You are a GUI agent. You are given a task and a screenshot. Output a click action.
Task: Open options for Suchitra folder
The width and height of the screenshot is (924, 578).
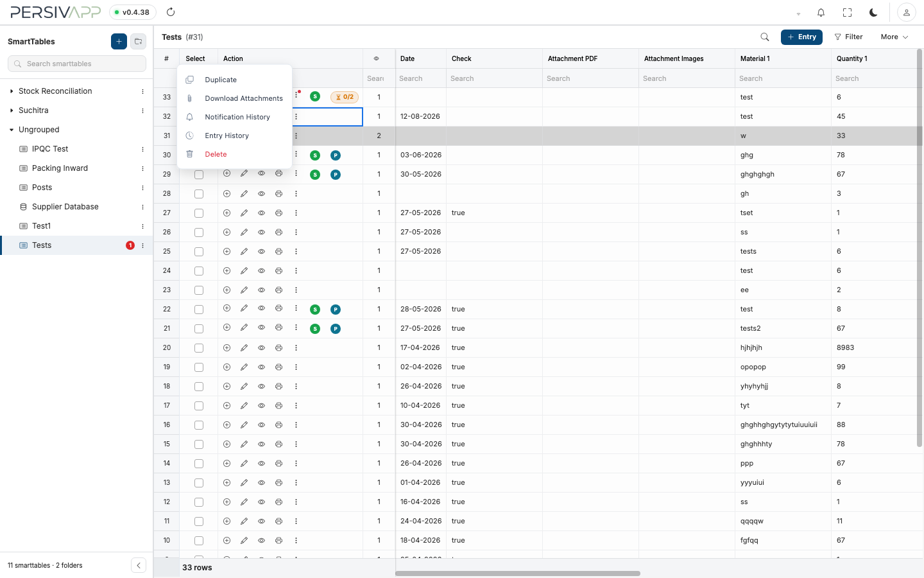click(142, 110)
